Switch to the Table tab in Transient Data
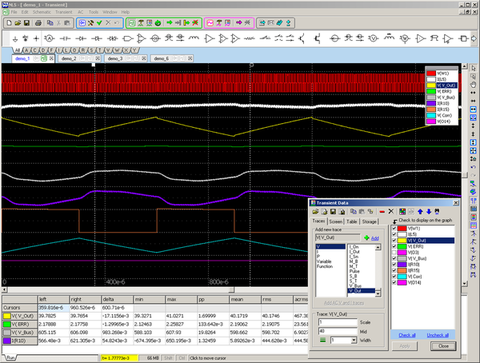This screenshot has width=480, height=363. coord(352,221)
